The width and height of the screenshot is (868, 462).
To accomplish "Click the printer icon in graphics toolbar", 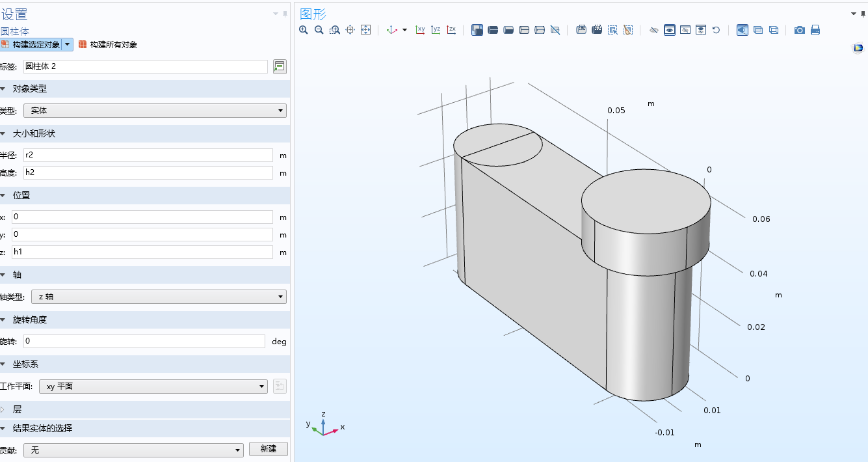I will coord(815,30).
